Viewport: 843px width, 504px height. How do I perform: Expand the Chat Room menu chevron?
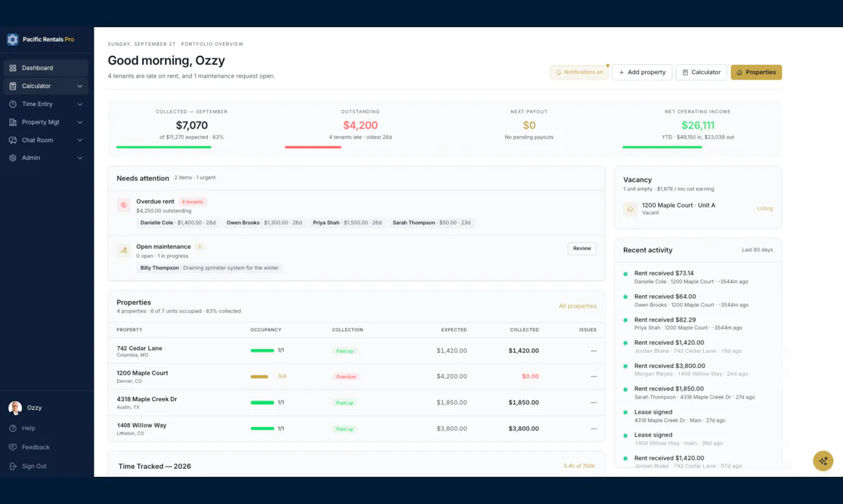pyautogui.click(x=80, y=140)
